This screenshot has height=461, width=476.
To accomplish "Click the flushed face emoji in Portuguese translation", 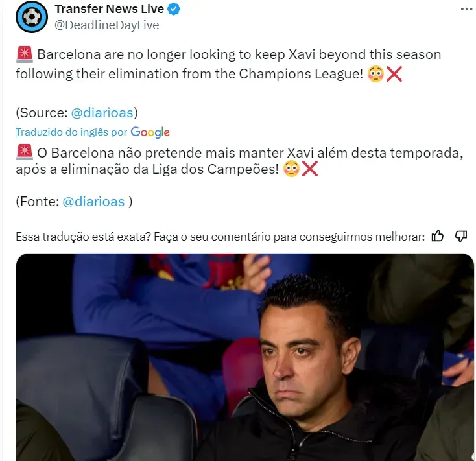I will (291, 169).
